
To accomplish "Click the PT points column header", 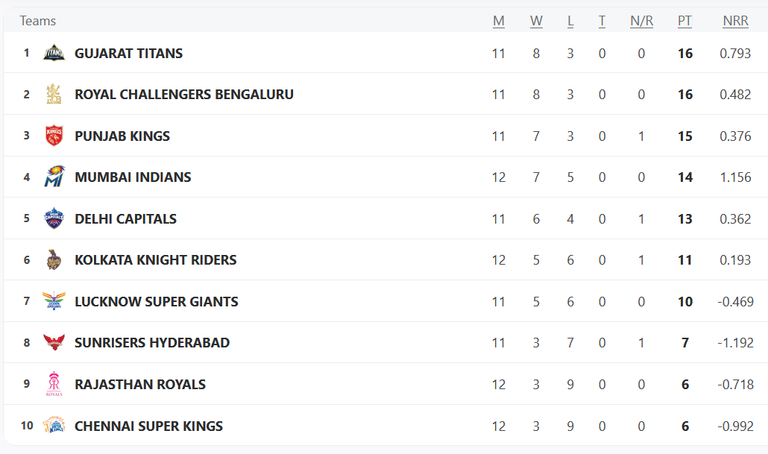I will (685, 21).
